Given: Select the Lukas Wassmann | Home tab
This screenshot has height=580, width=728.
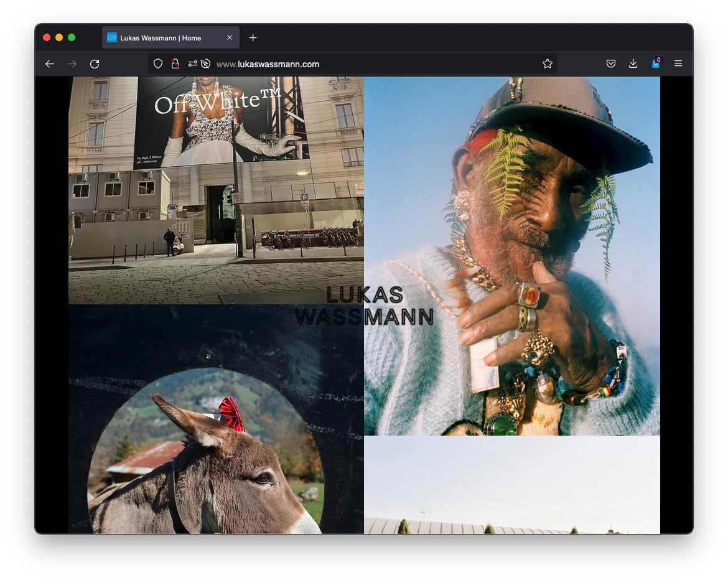Looking at the screenshot, I should coord(171,37).
